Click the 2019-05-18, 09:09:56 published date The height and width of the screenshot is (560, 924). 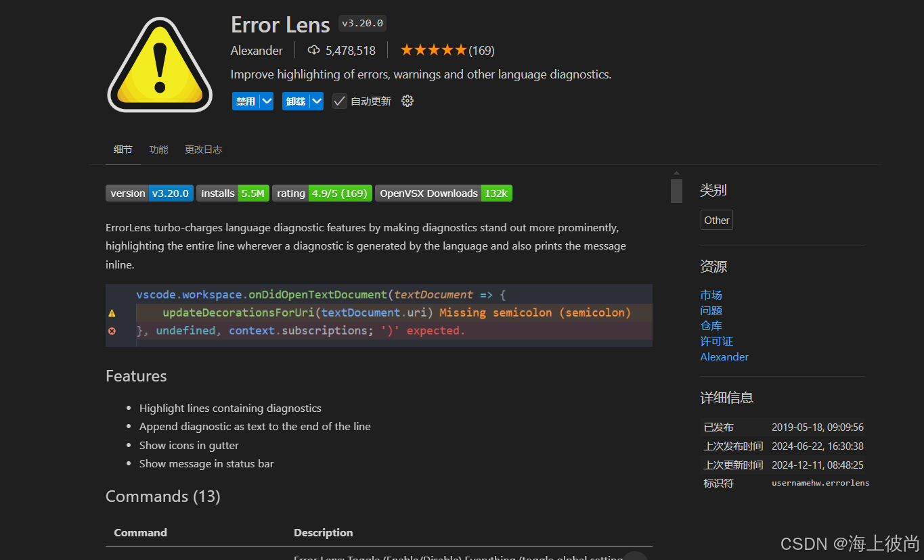[x=818, y=427]
